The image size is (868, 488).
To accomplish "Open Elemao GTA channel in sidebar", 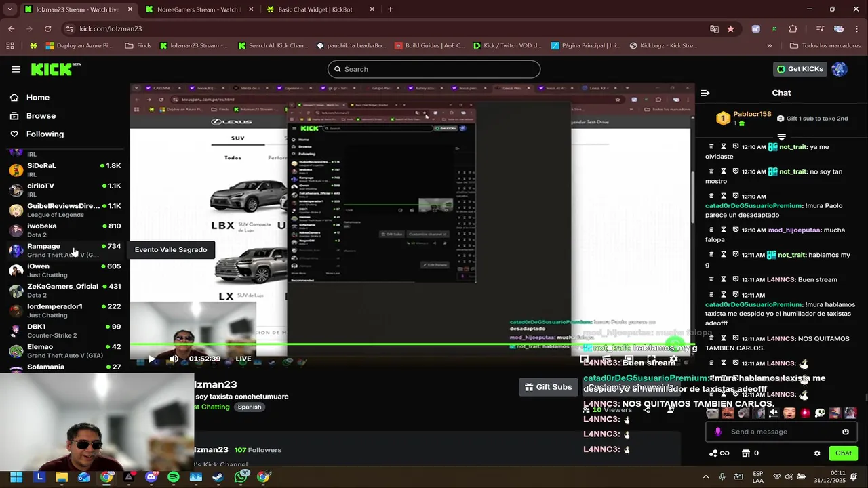I will click(64, 351).
